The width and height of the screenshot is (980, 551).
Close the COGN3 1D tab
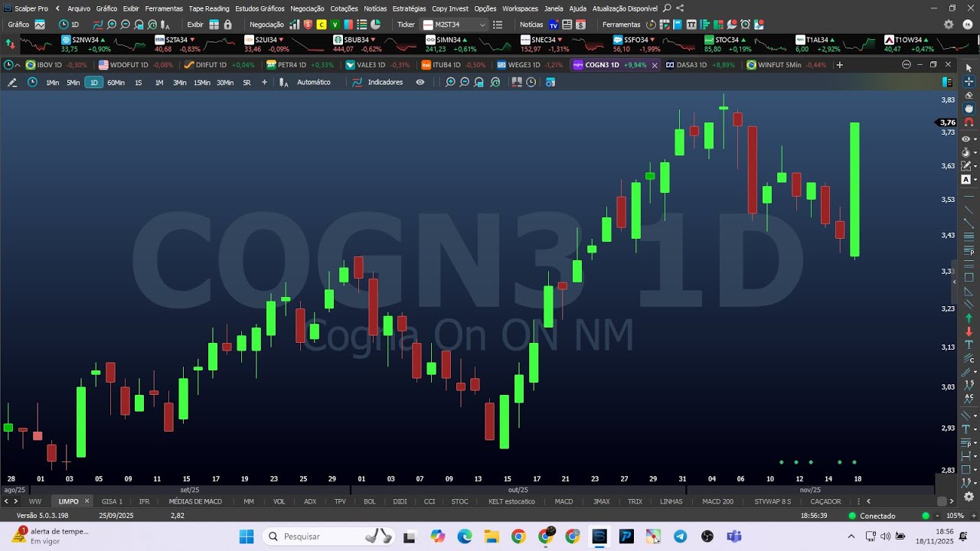pyautogui.click(x=655, y=65)
